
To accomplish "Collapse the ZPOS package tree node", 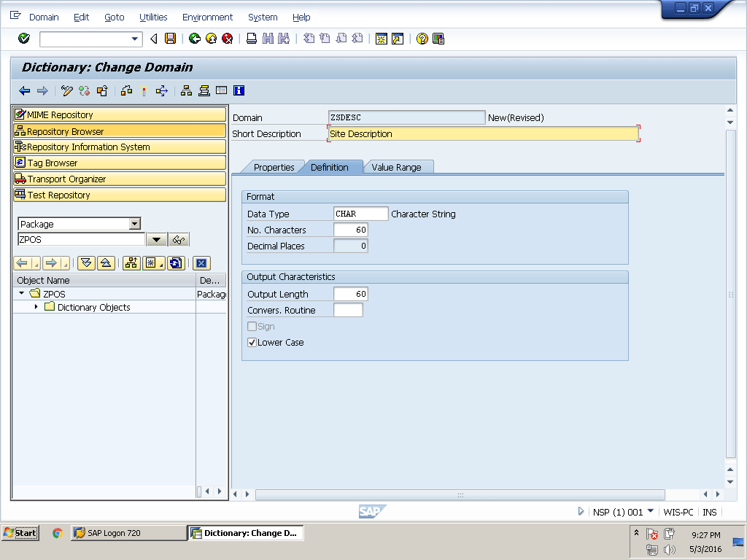I will coord(22,293).
